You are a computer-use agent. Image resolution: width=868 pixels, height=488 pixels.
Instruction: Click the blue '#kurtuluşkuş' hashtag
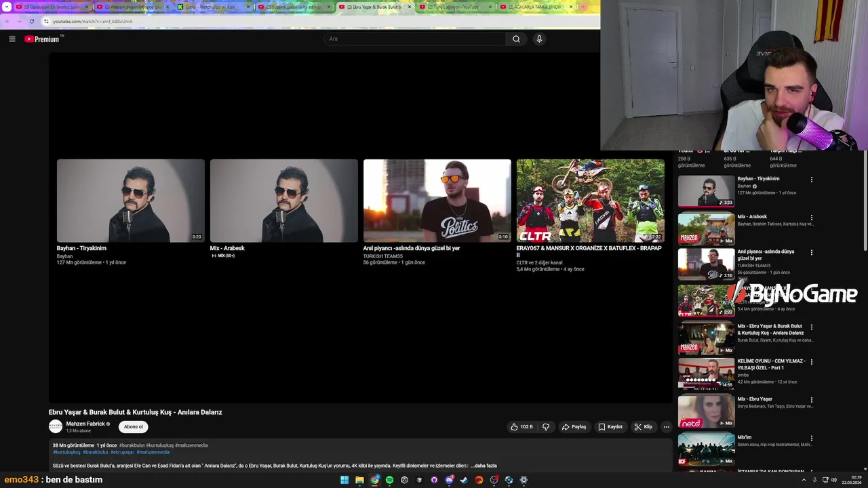[x=66, y=452]
